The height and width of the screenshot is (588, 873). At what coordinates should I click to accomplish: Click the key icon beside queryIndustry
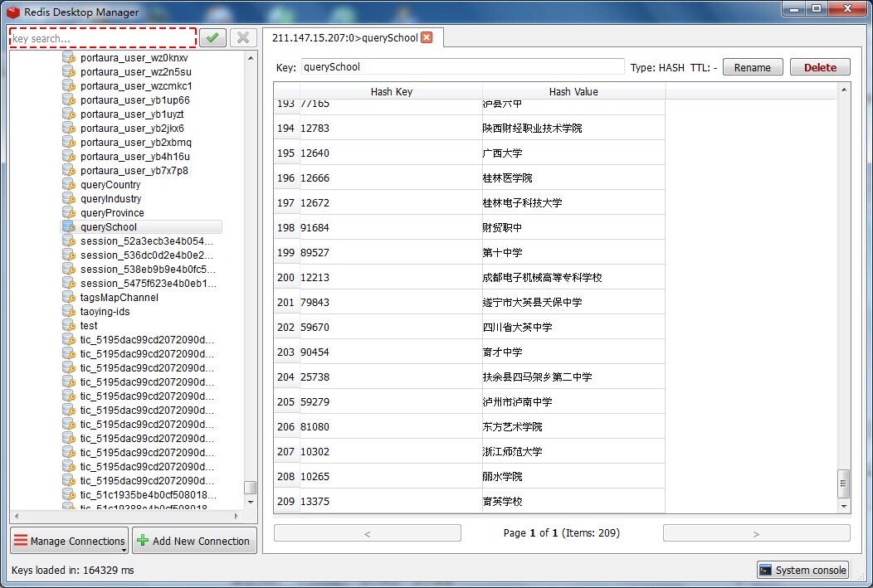(69, 198)
